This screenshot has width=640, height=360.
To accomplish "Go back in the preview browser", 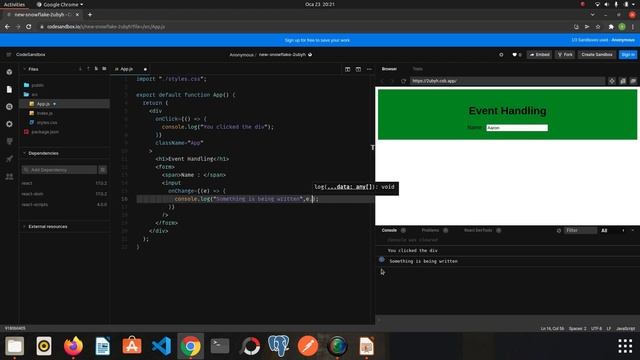I will [382, 81].
